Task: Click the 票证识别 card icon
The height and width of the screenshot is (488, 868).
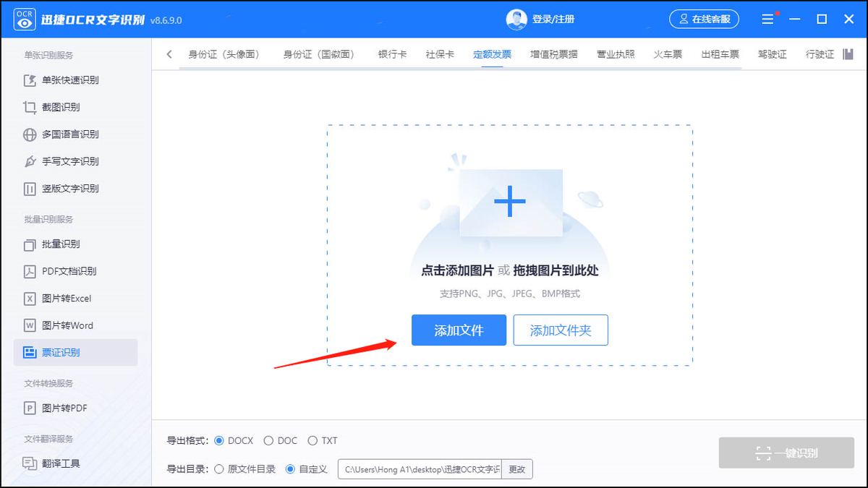Action: coord(30,353)
